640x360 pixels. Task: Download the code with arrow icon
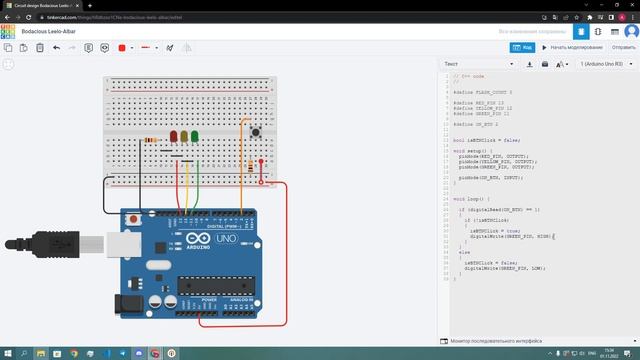pos(529,64)
